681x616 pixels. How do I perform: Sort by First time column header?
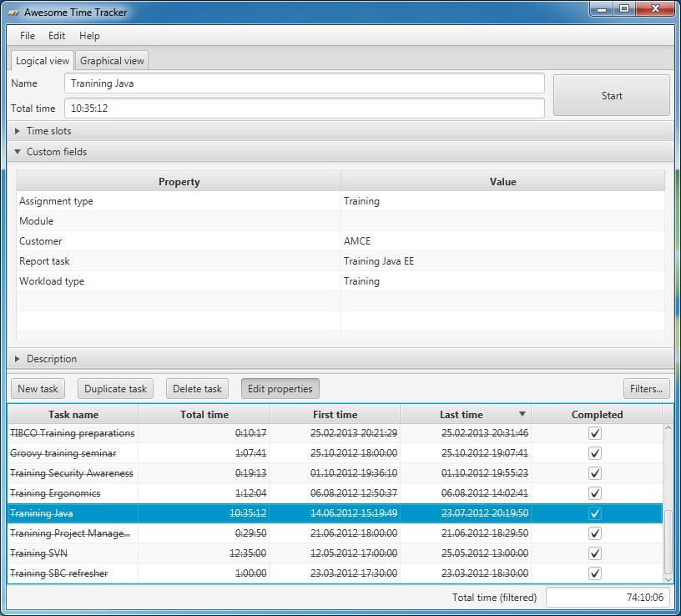pyautogui.click(x=335, y=415)
